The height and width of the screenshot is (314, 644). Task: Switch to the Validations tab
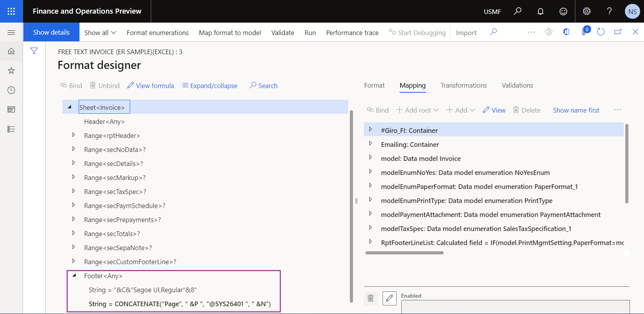[x=517, y=85]
